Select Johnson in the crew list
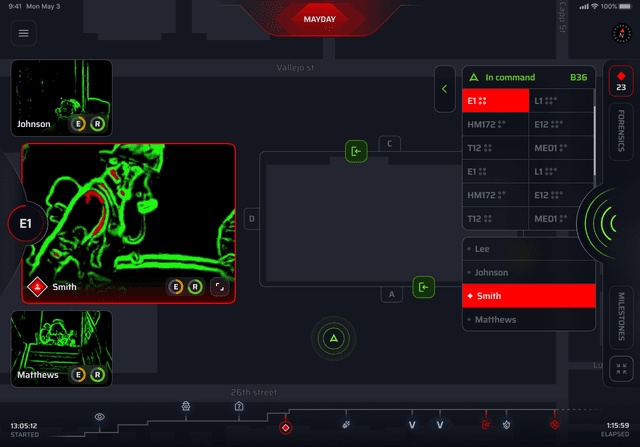The width and height of the screenshot is (640, 447). click(x=529, y=272)
